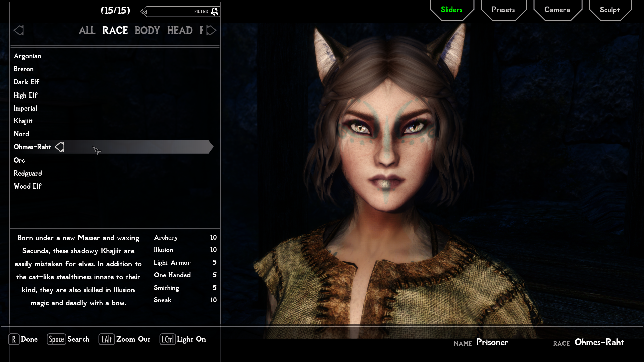
Task: Click the filter bar left arrow icon
Action: pyautogui.click(x=144, y=12)
